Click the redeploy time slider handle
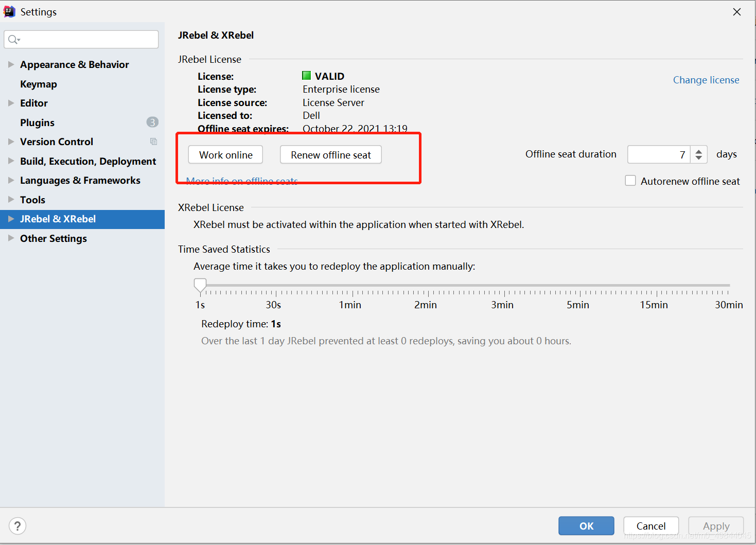This screenshot has width=756, height=545. pos(200,286)
